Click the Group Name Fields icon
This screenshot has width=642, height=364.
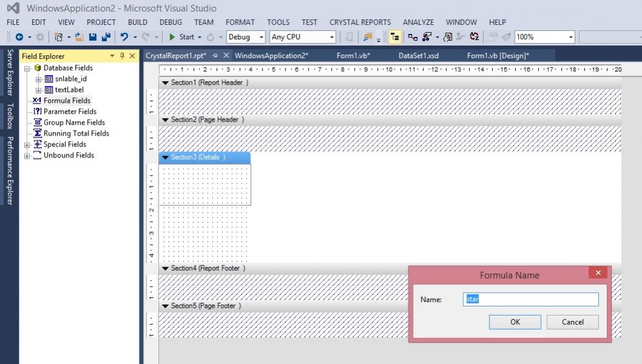(37, 122)
